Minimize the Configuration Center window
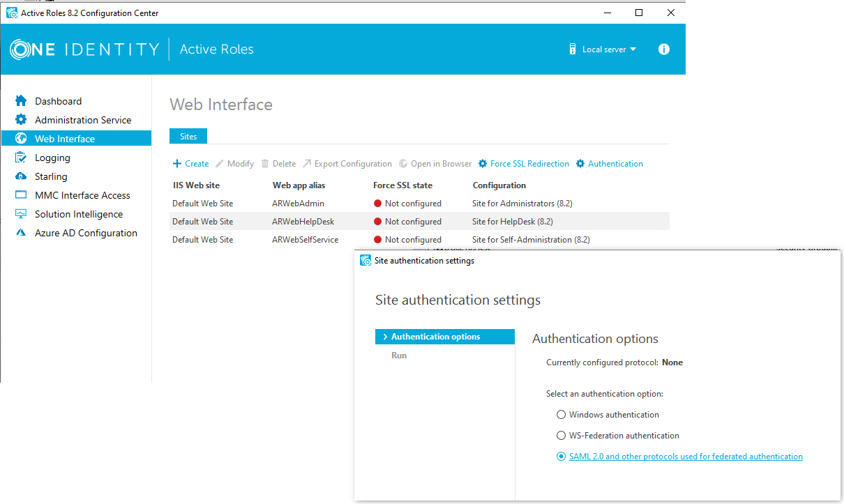 pyautogui.click(x=607, y=13)
